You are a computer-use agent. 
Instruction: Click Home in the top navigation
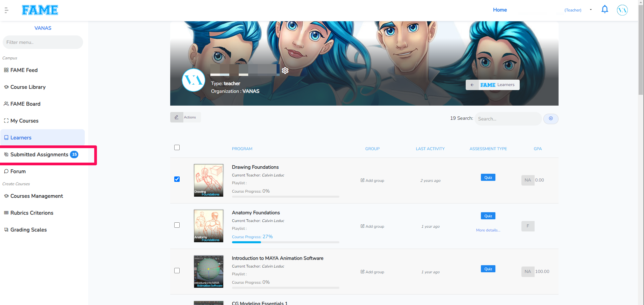(500, 10)
